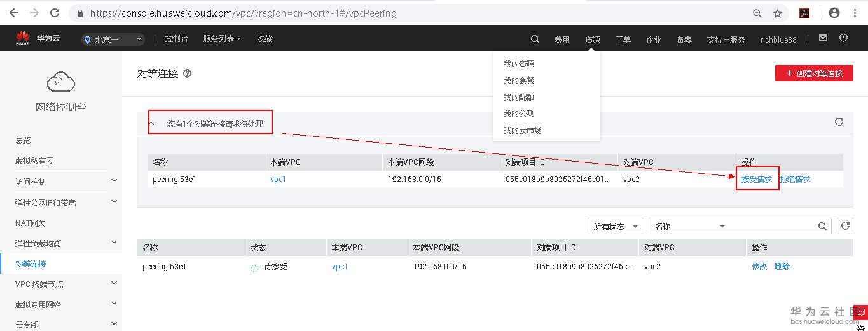Open the Chrome three-dot menu
Screen dimensions: 868x331
tap(855, 13)
